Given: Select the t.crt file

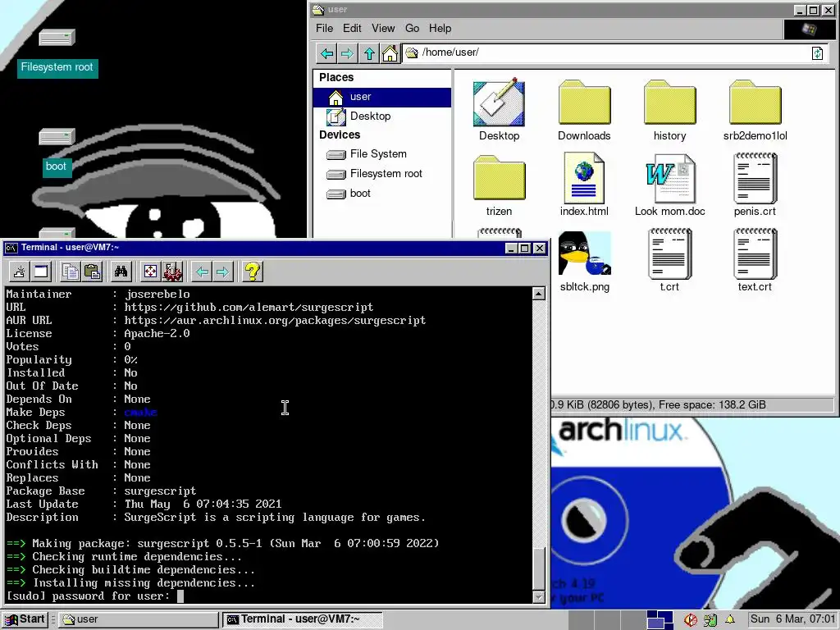Looking at the screenshot, I should click(x=669, y=260).
